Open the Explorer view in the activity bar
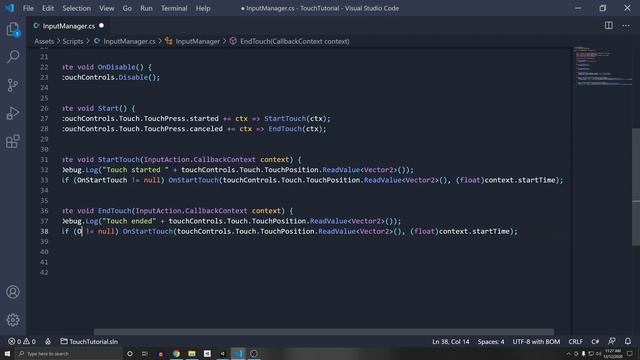Image resolution: width=640 pixels, height=360 pixels. click(x=13, y=29)
